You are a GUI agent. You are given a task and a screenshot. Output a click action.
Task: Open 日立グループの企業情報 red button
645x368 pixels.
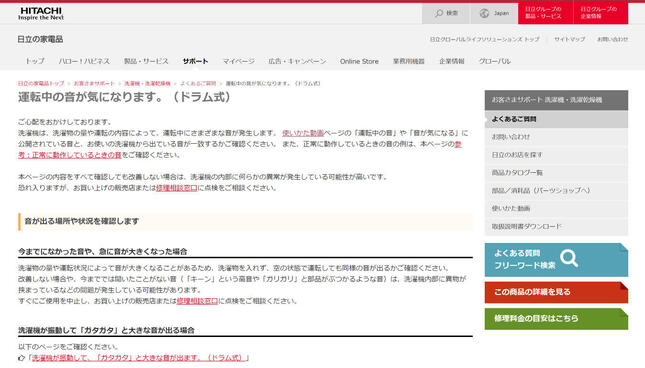point(601,13)
